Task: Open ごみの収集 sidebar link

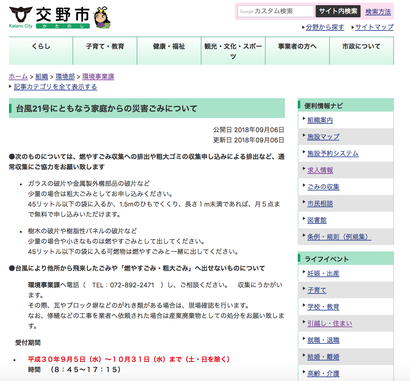Action: click(x=323, y=187)
